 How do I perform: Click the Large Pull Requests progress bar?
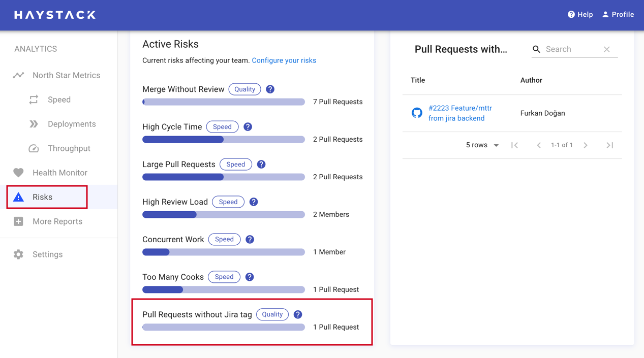224,177
